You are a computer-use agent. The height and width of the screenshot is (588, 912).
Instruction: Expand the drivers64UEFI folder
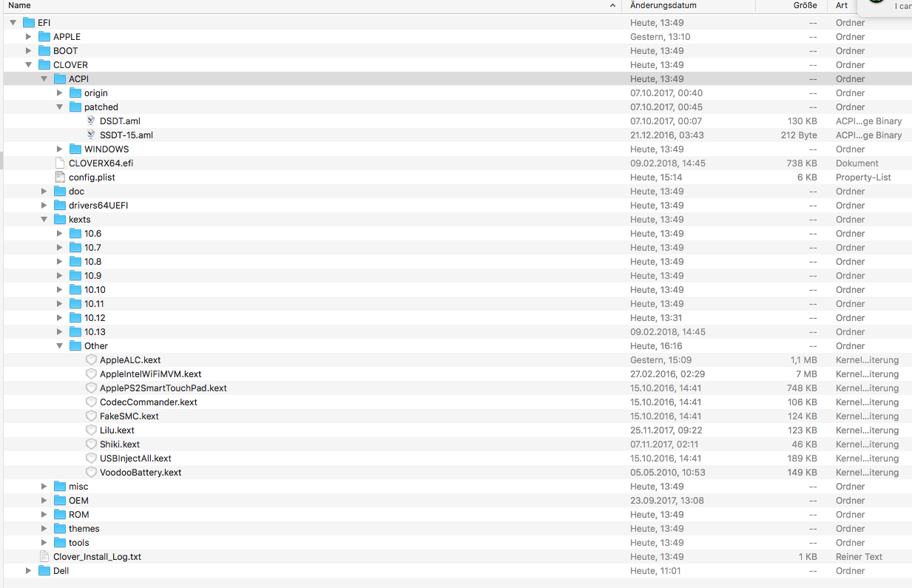(x=44, y=206)
